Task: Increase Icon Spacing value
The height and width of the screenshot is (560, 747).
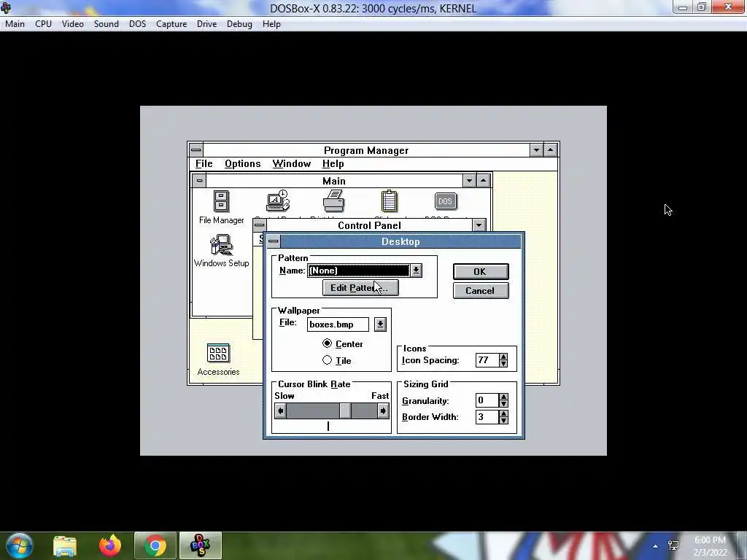Action: pos(503,356)
